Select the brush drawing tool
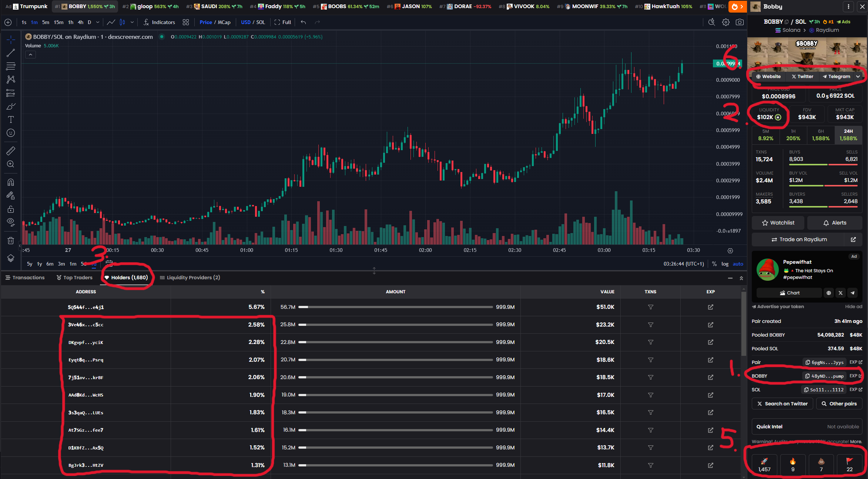The height and width of the screenshot is (479, 868). point(11,107)
